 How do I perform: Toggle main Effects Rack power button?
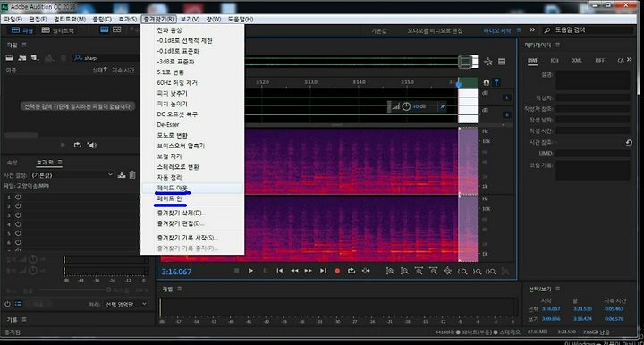(x=7, y=304)
